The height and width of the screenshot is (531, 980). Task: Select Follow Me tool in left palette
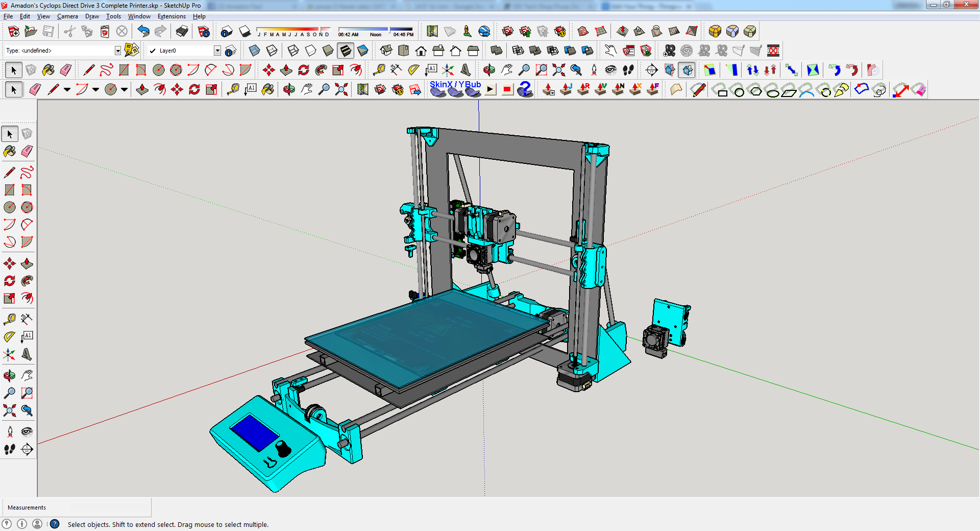[27, 281]
